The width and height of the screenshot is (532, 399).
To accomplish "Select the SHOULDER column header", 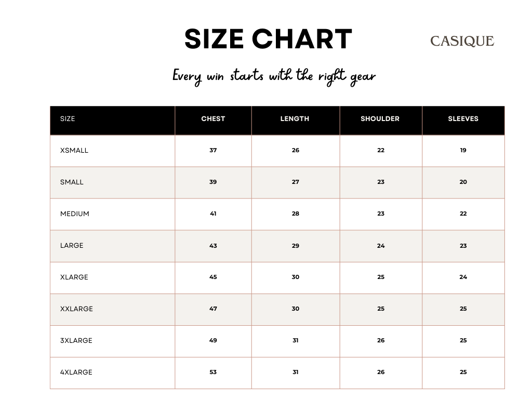I will coord(380,119).
